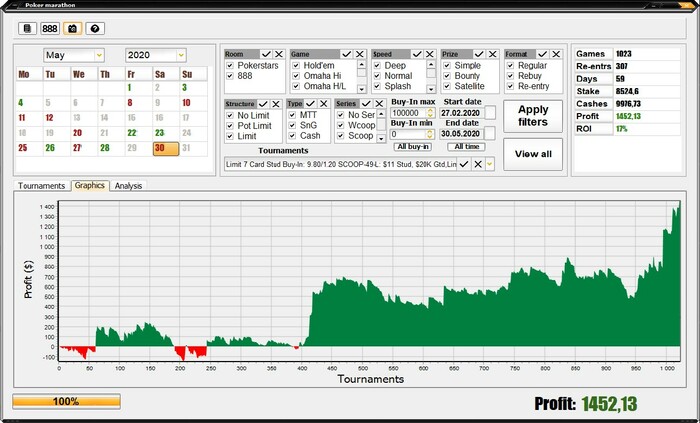Image resolution: width=700 pixels, height=423 pixels.
Task: Select May 26 in the calendar
Action: 50,148
